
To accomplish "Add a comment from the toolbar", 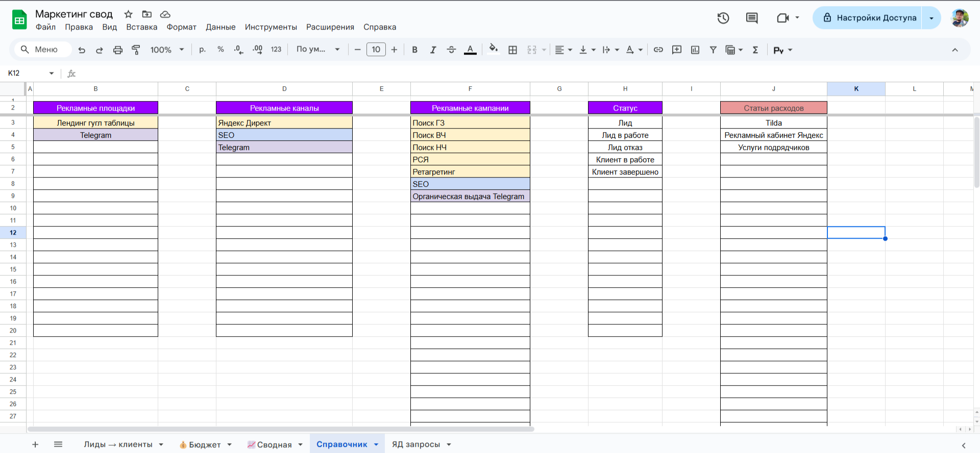I will coord(677,50).
